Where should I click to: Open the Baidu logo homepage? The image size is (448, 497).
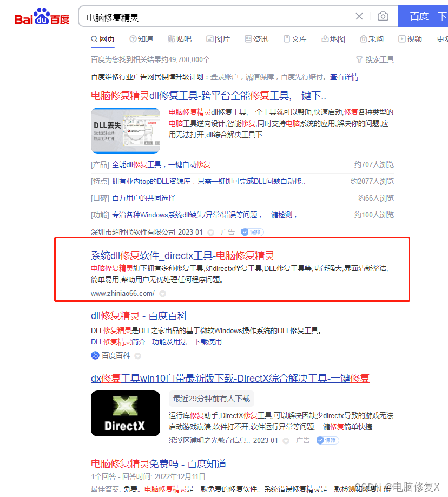tap(42, 16)
